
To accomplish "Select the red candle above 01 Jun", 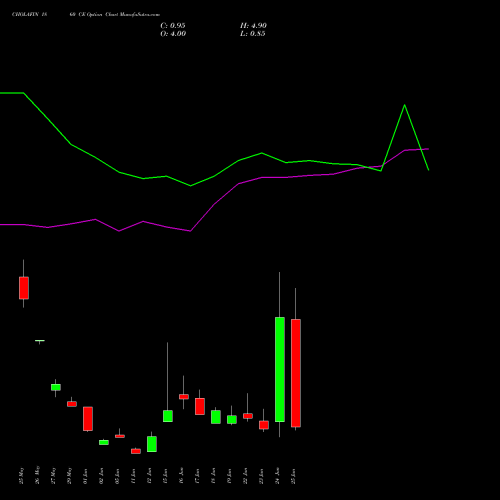I will [88, 419].
